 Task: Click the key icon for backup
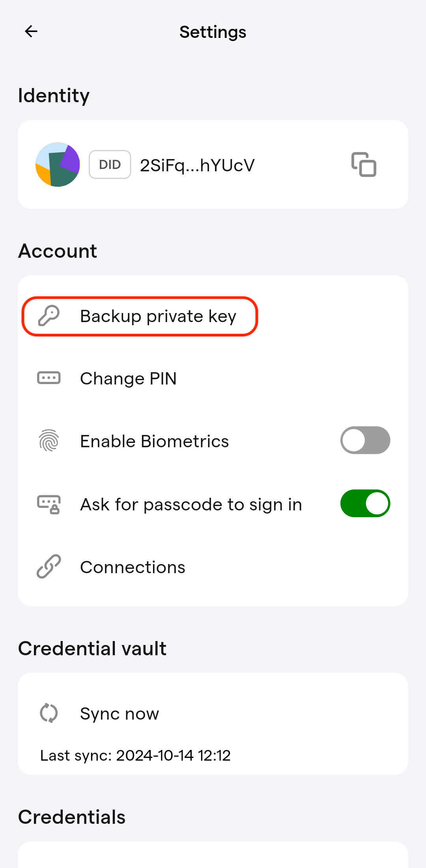tap(49, 316)
